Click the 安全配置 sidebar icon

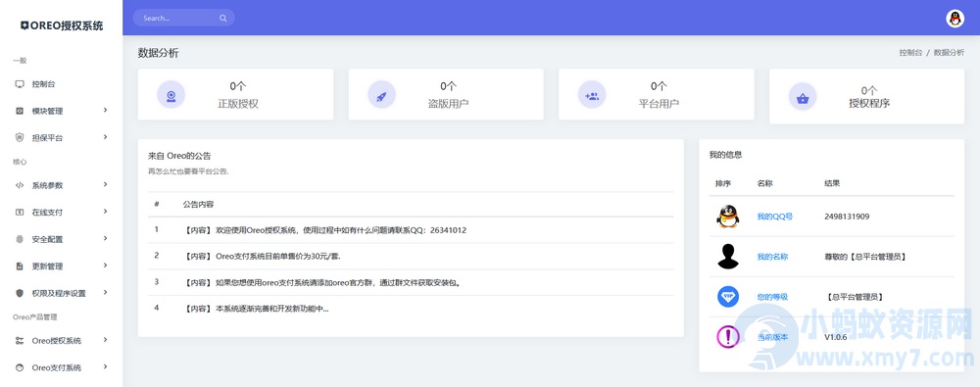click(20, 239)
